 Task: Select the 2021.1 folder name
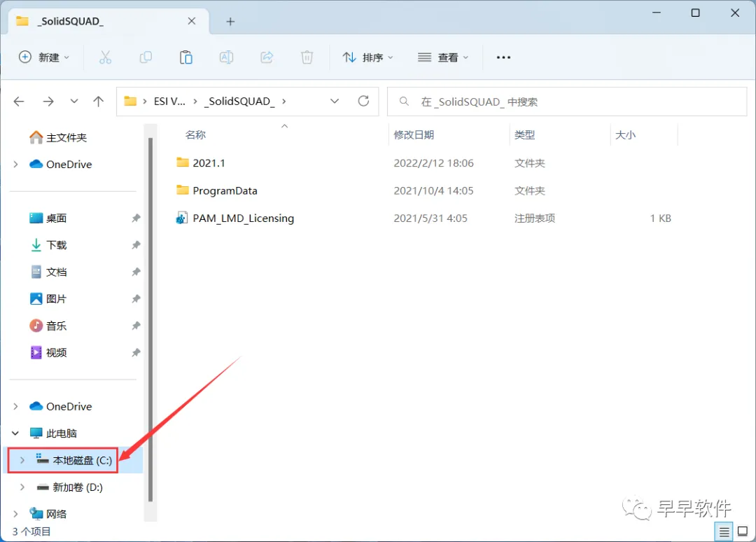click(209, 163)
